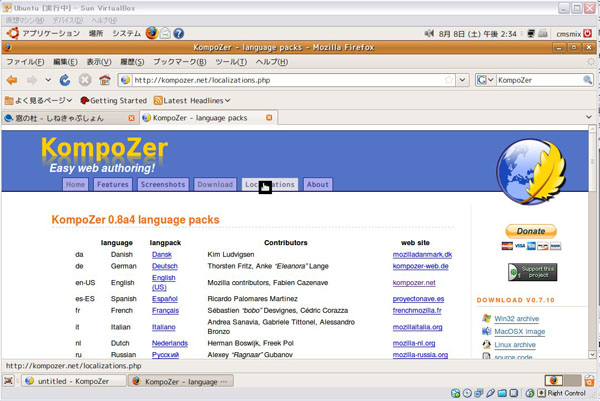The height and width of the screenshot is (401, 600).
Task: Open the help icon in Ubuntu panel
Action: click(178, 34)
